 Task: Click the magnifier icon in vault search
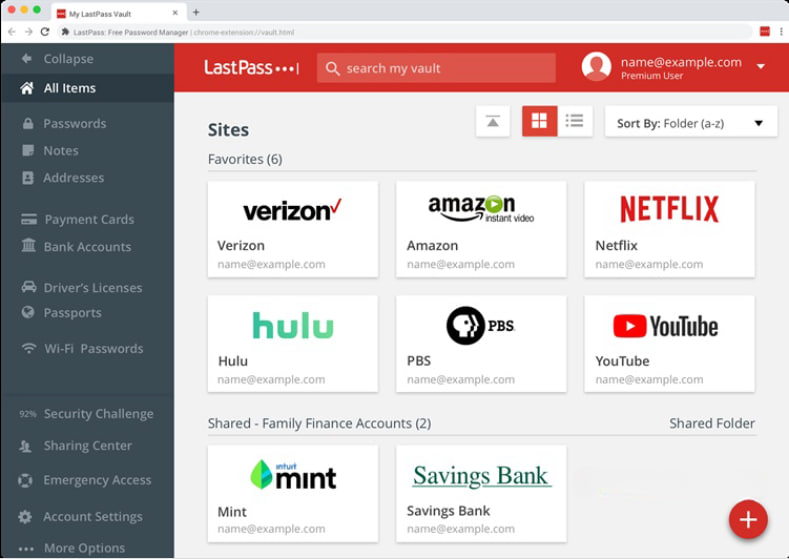click(332, 68)
